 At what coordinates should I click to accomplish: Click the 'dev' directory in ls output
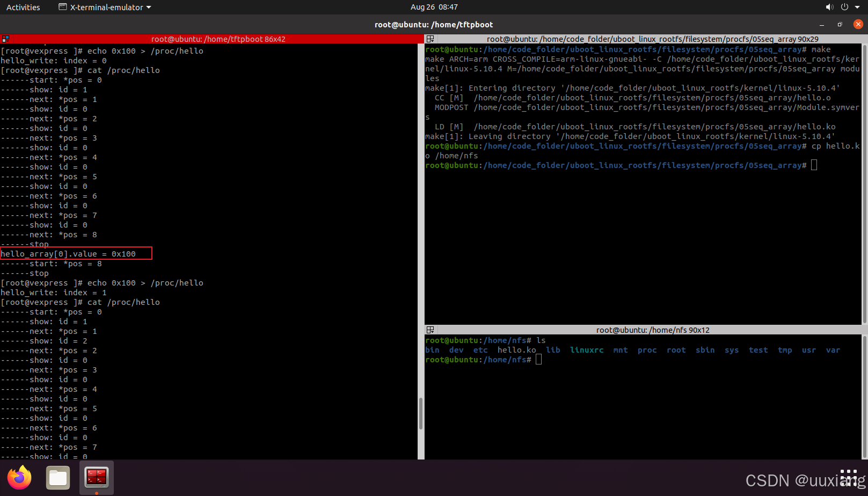(456, 350)
